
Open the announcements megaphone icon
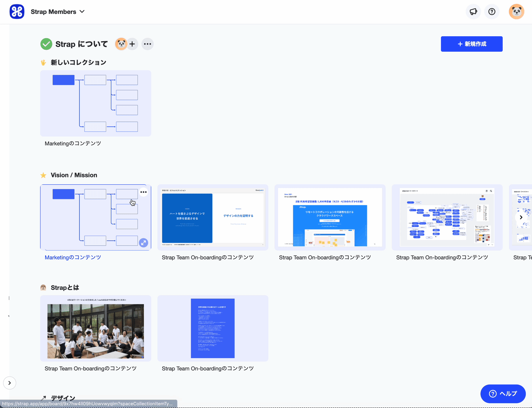click(x=473, y=12)
